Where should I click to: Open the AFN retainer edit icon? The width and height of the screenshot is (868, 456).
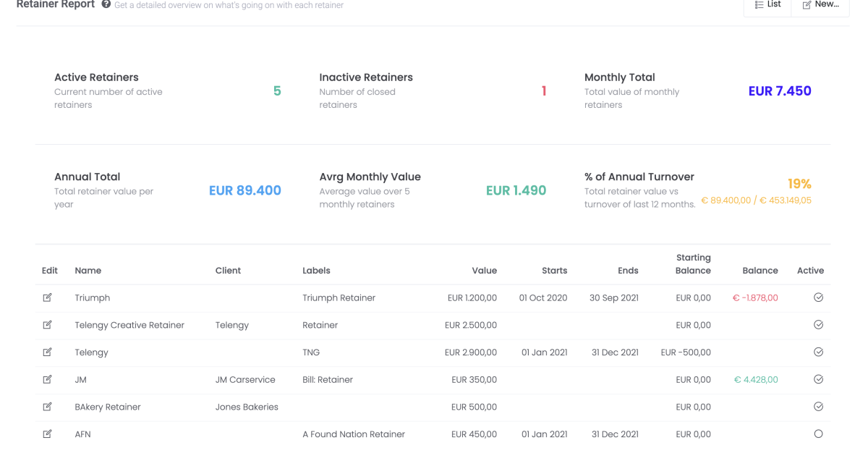(x=47, y=434)
